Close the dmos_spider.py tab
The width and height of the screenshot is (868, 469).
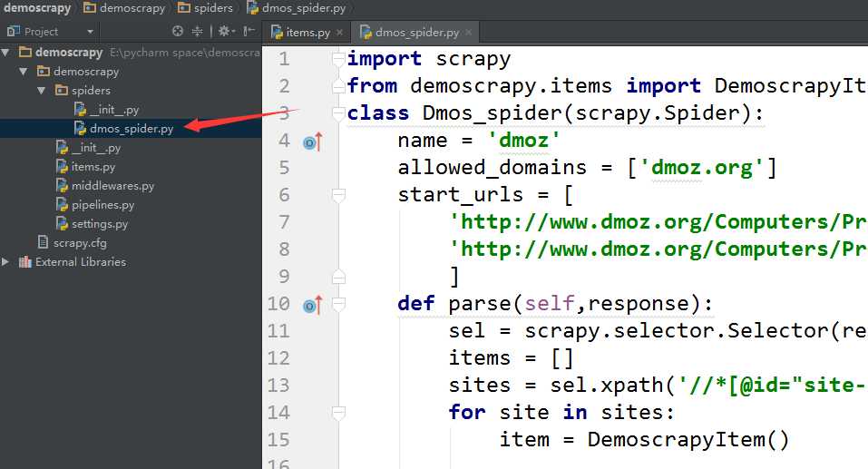click(468, 33)
